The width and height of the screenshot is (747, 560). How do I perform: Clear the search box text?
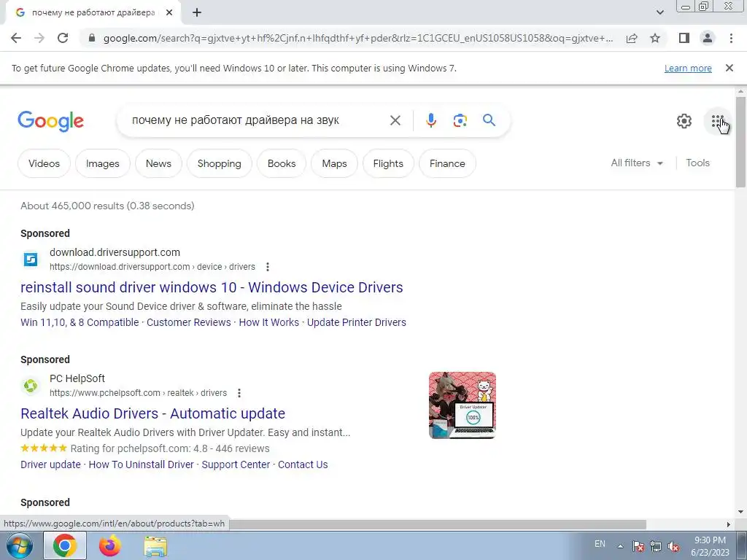395,120
